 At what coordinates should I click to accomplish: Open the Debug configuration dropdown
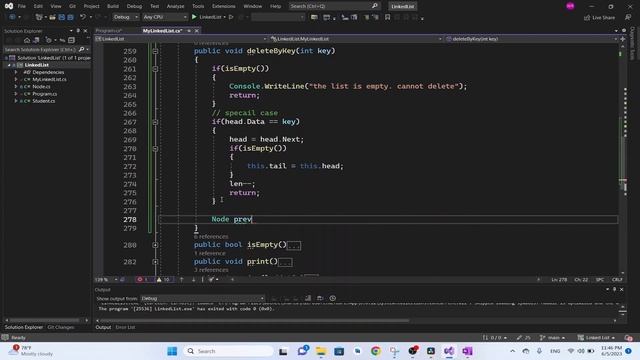coord(125,17)
